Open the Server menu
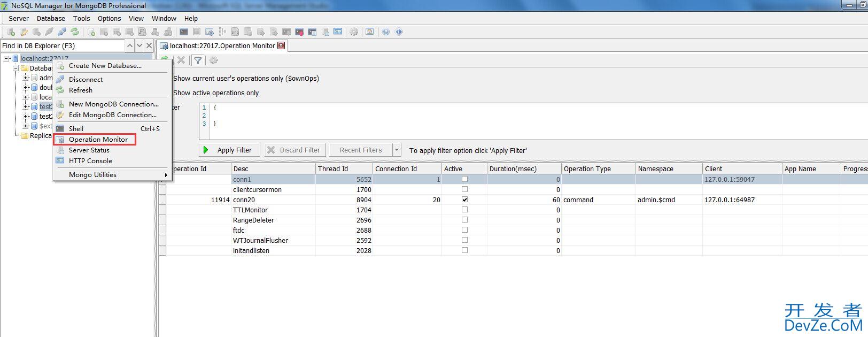Screen dimensions: 868x337 coord(19,18)
